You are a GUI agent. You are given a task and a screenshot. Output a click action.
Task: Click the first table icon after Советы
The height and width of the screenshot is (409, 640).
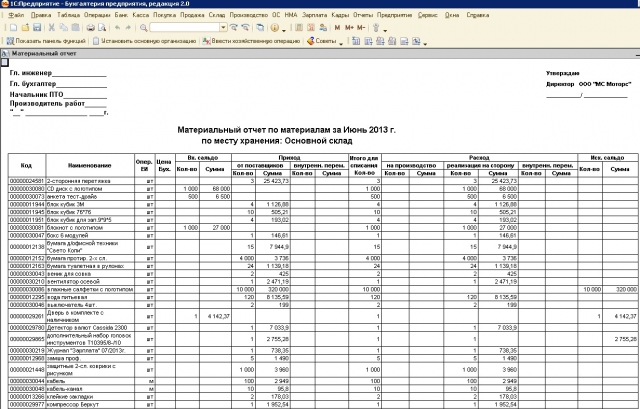point(356,41)
